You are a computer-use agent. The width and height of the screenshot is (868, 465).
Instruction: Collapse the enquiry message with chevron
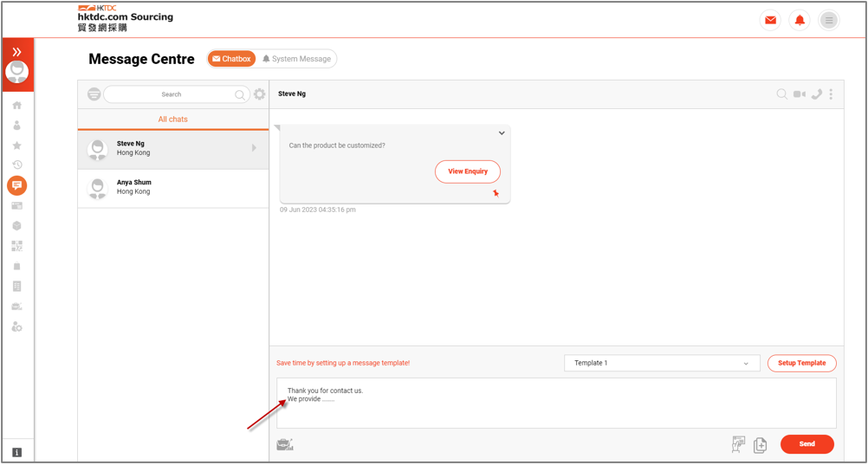(x=502, y=132)
